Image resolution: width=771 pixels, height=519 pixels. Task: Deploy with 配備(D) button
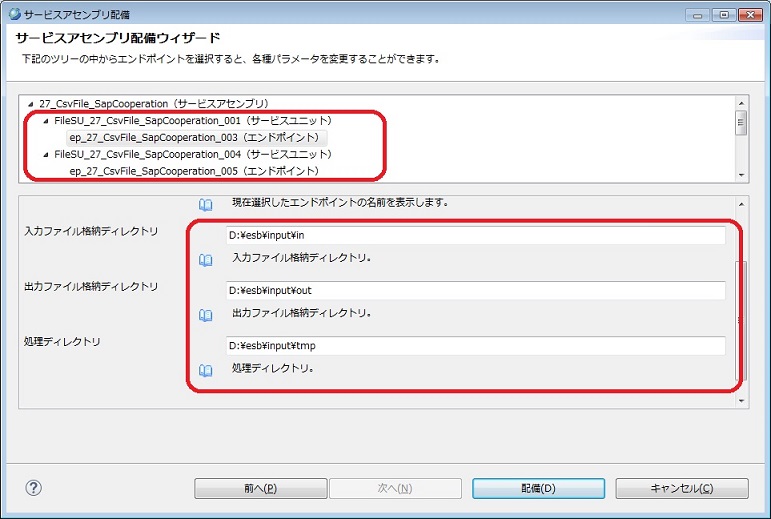(538, 488)
